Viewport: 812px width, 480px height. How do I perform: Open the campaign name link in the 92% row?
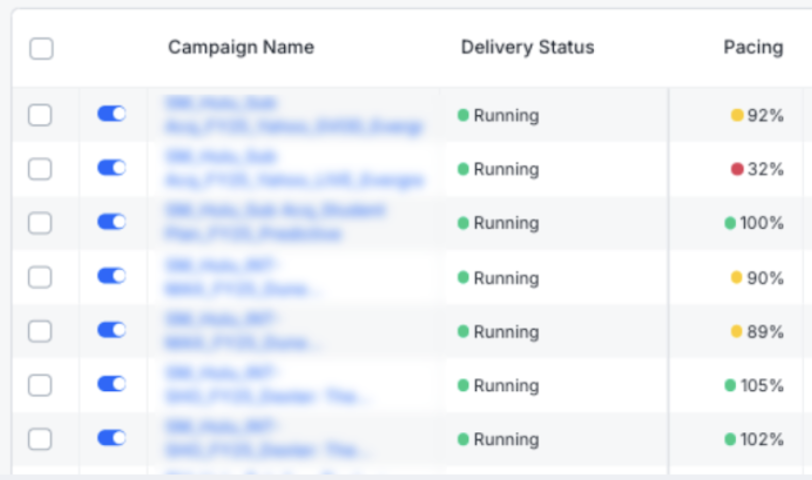pyautogui.click(x=294, y=115)
